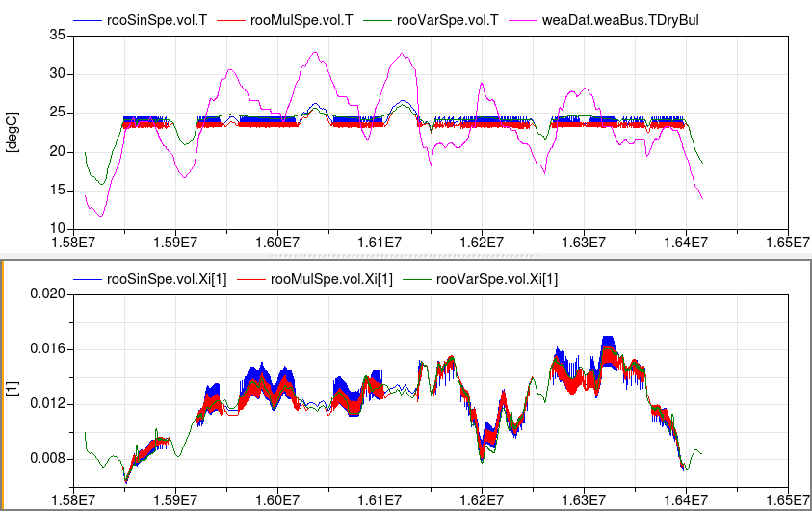Click the rooVarSpe.vol.Xi[1] legend label
This screenshot has width=812, height=511.
pyautogui.click(x=496, y=279)
